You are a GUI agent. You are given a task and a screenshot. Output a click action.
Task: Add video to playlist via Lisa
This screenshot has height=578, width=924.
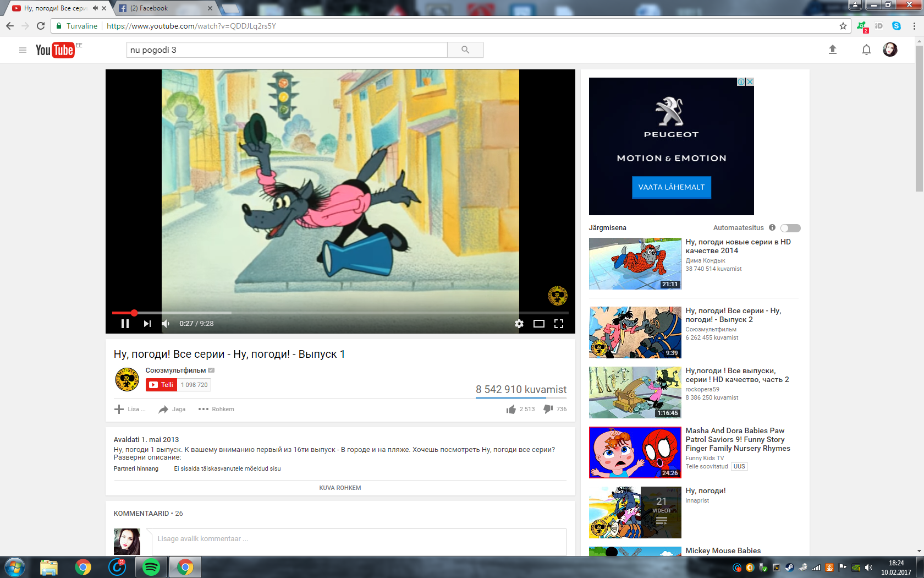(130, 409)
